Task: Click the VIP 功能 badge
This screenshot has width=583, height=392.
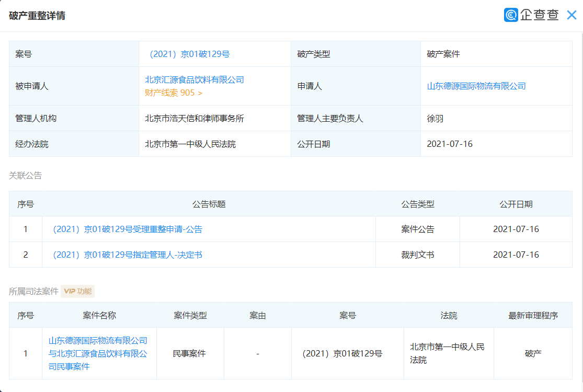Action: pyautogui.click(x=77, y=291)
